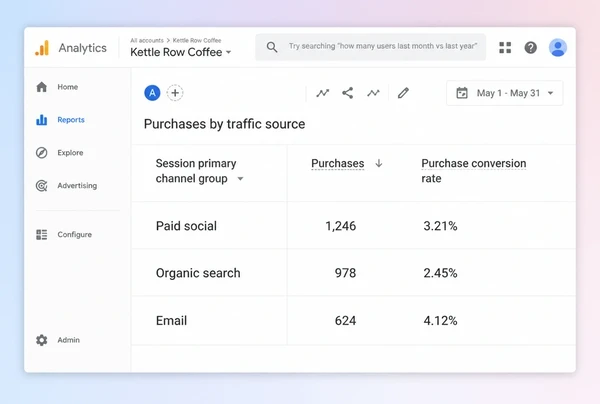Select the blue A comparison segment
600x404 pixels.
[x=152, y=93]
